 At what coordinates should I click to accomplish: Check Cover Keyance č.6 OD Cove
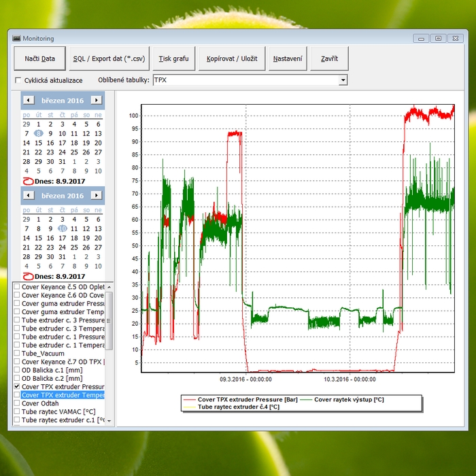(17, 294)
